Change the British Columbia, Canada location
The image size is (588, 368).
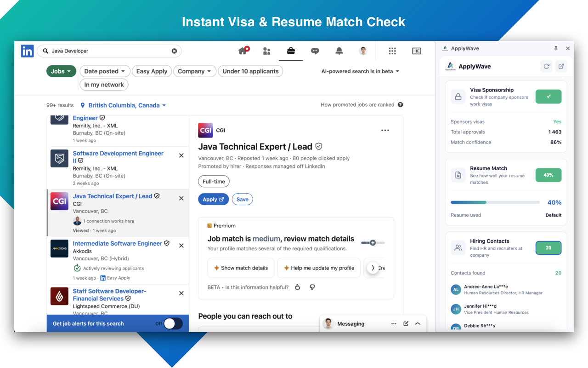pos(123,105)
